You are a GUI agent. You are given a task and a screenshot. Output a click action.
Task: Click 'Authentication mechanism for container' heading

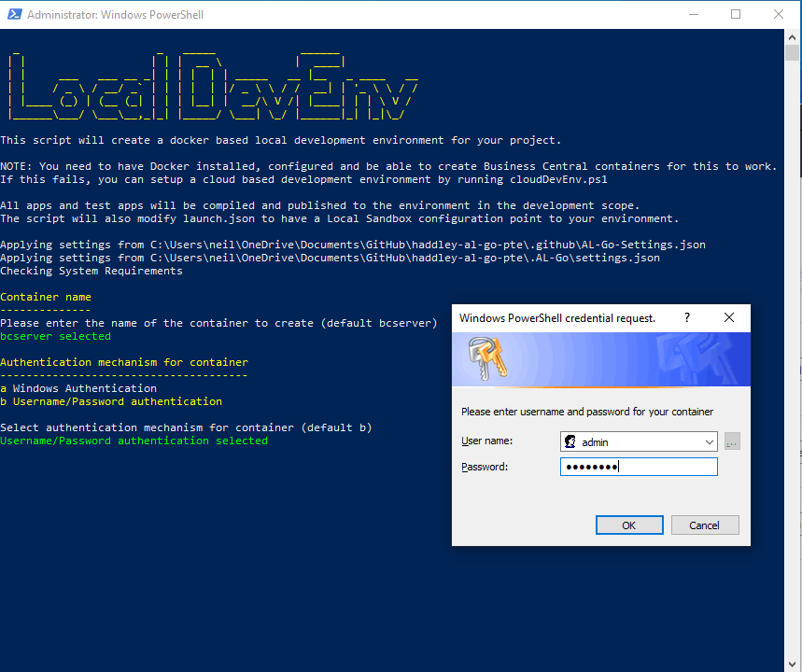[124, 362]
